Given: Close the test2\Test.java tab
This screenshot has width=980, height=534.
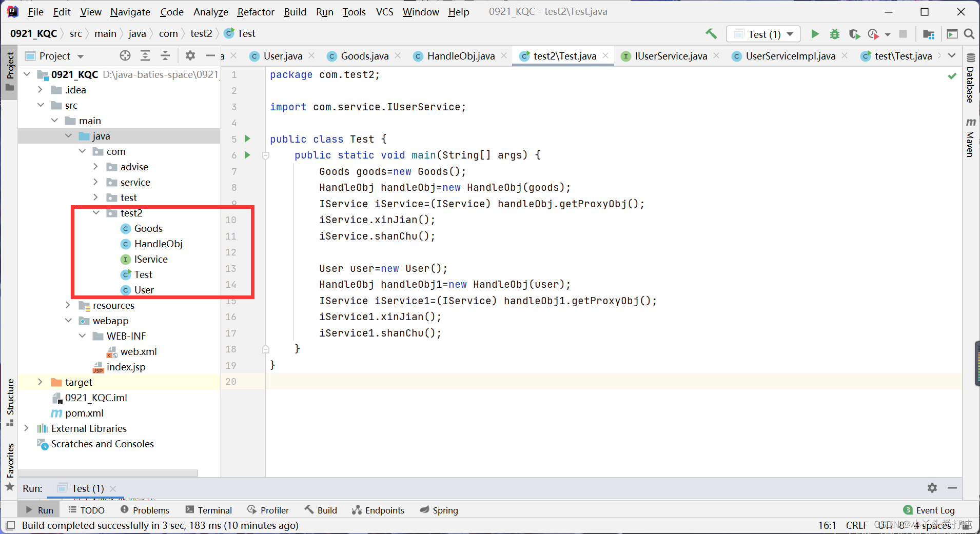Looking at the screenshot, I should 605,55.
